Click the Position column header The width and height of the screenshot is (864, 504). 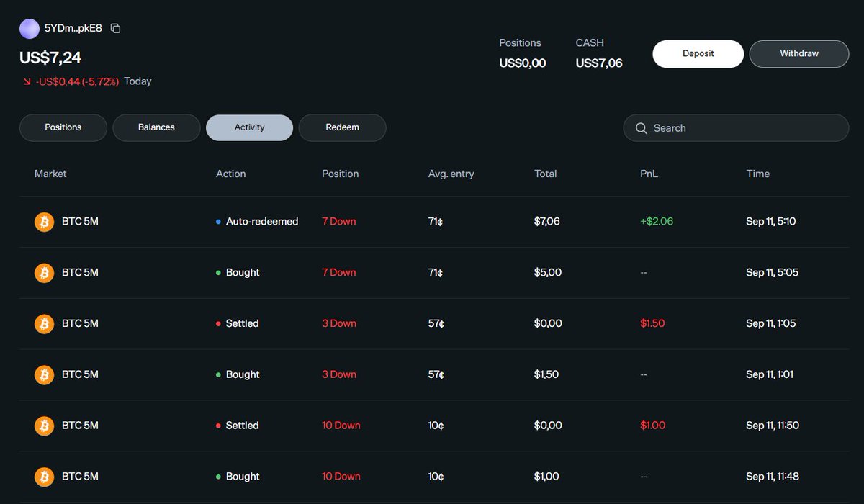click(340, 174)
